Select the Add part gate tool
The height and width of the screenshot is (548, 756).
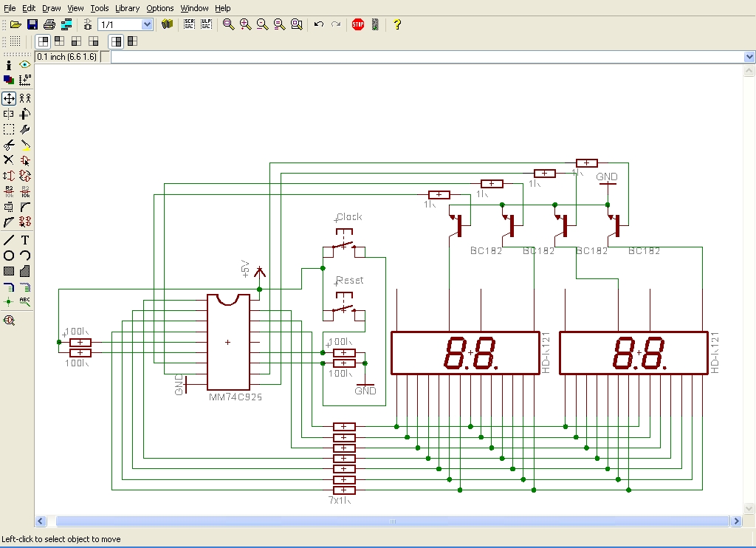[x=25, y=160]
